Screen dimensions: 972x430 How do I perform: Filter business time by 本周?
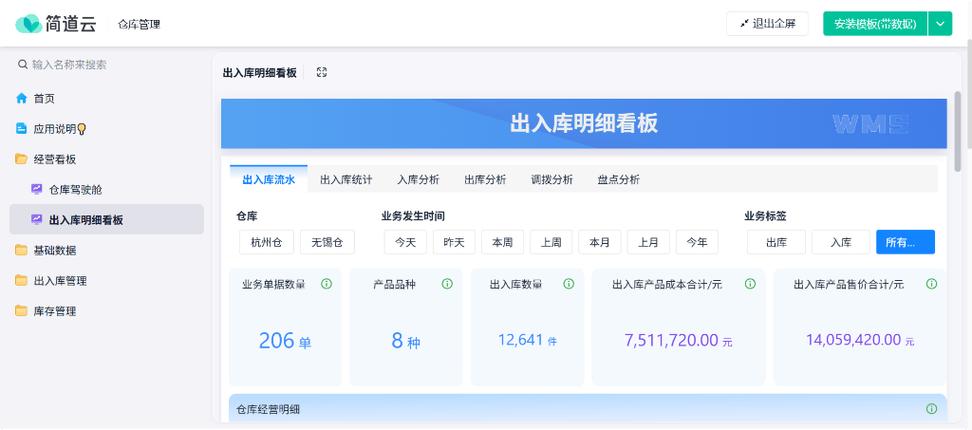click(x=502, y=242)
